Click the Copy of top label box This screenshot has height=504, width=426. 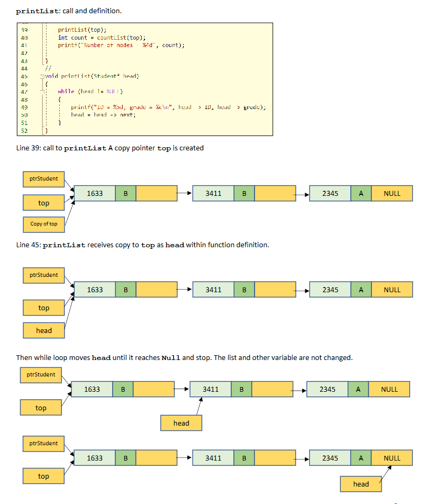43,224
